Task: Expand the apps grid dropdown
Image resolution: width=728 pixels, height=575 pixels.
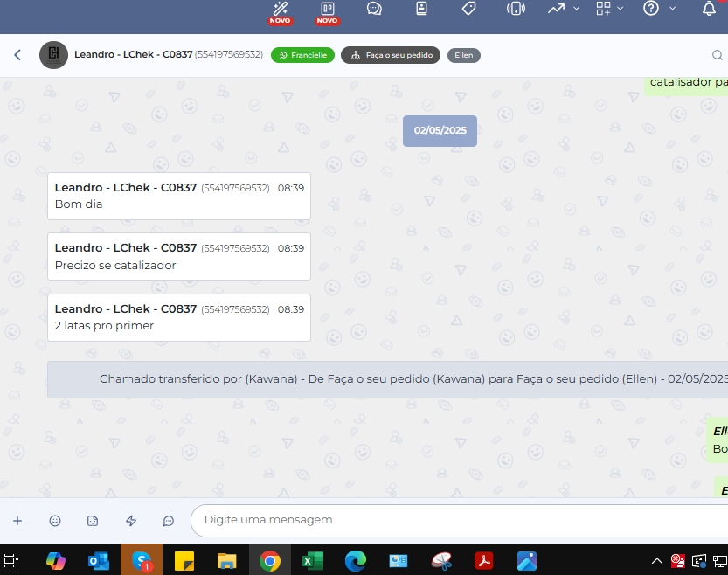Action: (x=609, y=9)
